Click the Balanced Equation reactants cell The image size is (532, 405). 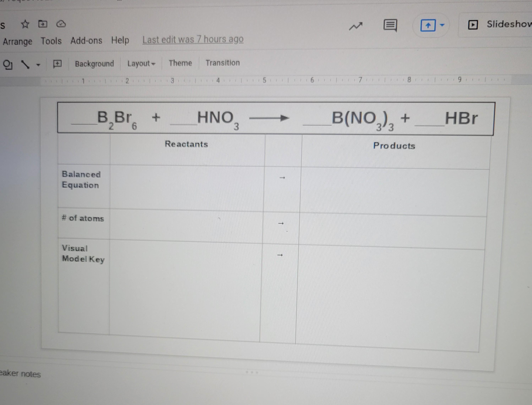pos(186,188)
